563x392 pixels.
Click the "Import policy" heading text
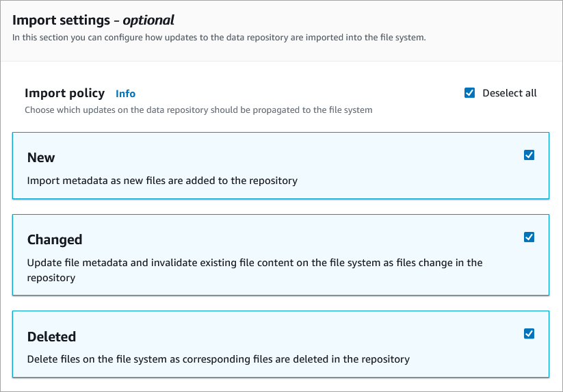click(x=64, y=93)
